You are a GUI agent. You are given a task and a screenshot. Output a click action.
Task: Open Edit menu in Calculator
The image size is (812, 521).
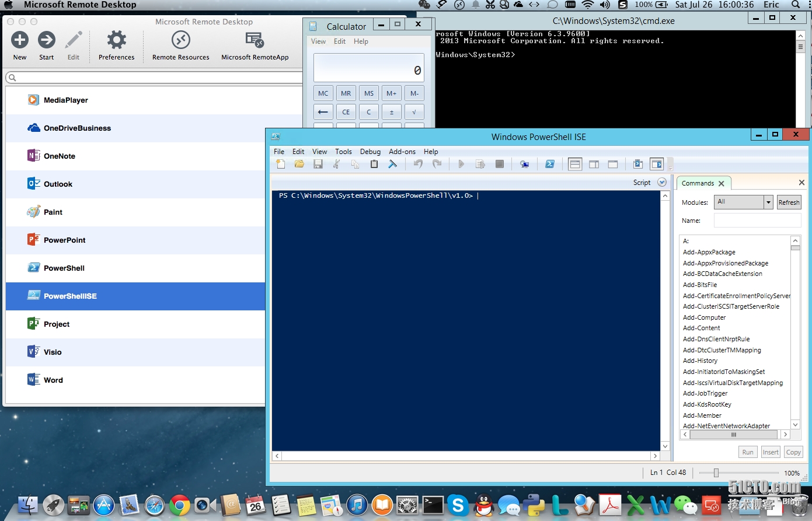[340, 41]
